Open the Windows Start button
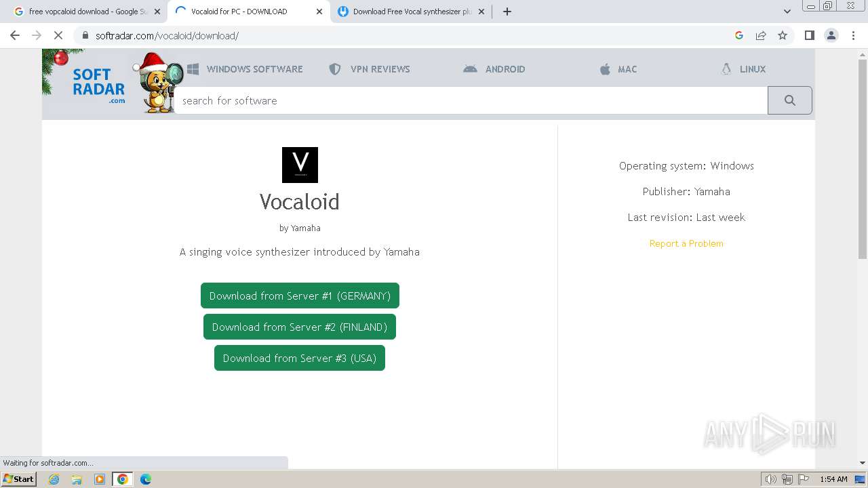The height and width of the screenshot is (488, 868). [x=19, y=479]
